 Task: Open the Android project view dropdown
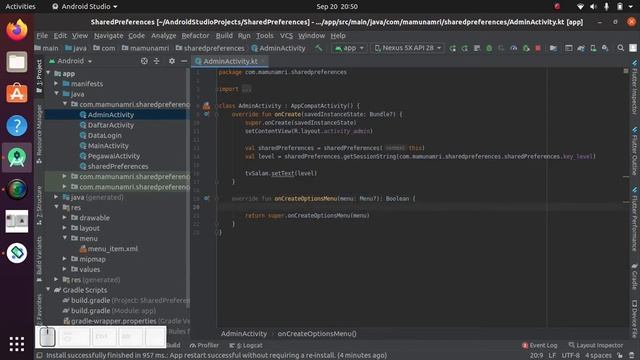click(x=71, y=61)
